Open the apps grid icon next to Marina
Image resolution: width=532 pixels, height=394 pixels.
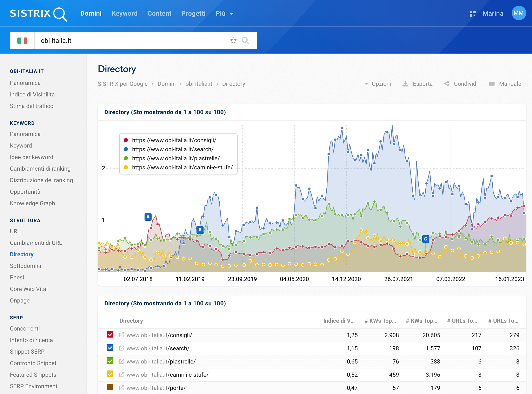point(473,14)
